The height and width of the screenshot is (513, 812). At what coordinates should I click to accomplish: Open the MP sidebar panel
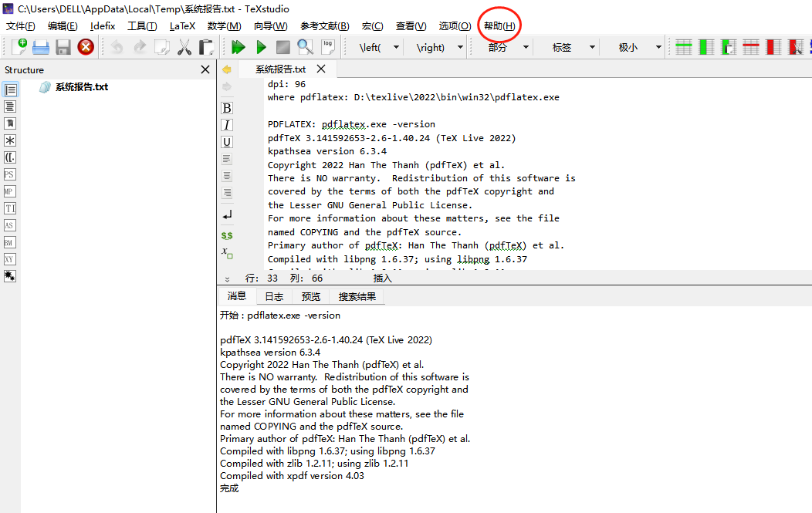point(10,191)
